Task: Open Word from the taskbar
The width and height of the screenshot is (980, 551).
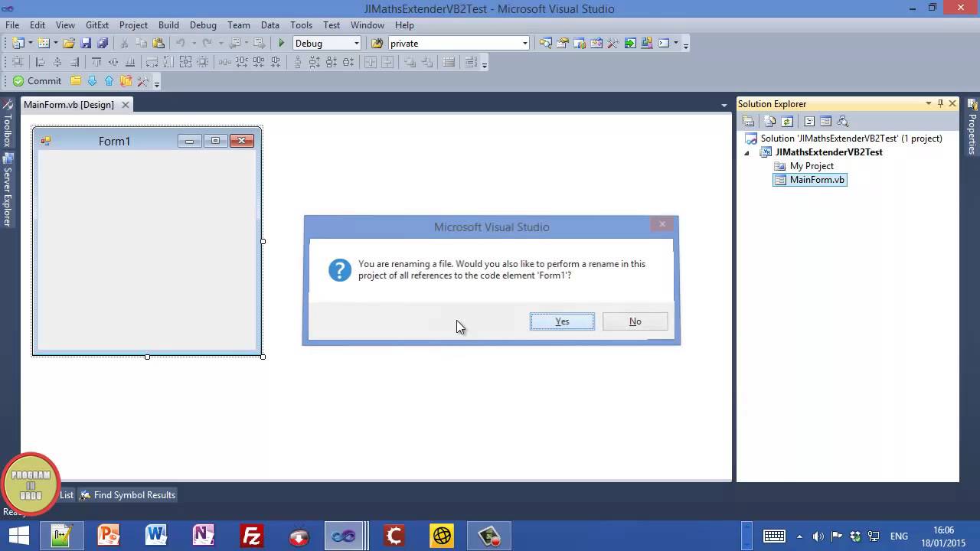Action: pos(156,536)
